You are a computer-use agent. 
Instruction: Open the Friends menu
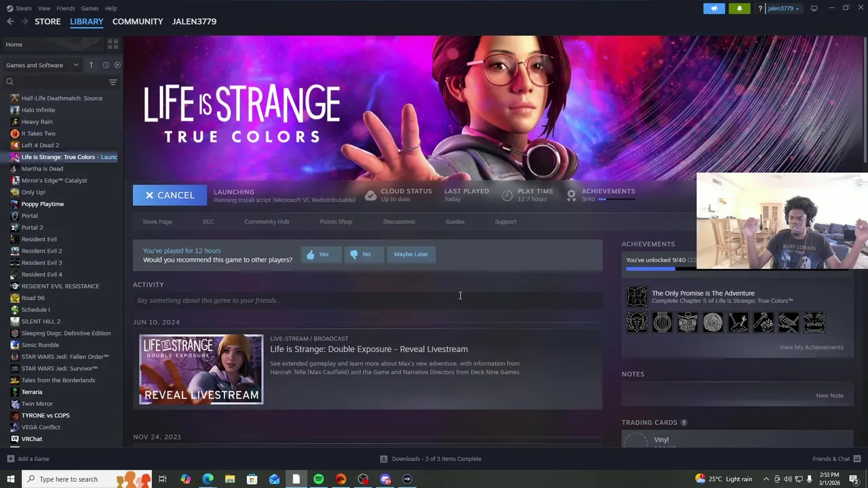pyautogui.click(x=66, y=8)
